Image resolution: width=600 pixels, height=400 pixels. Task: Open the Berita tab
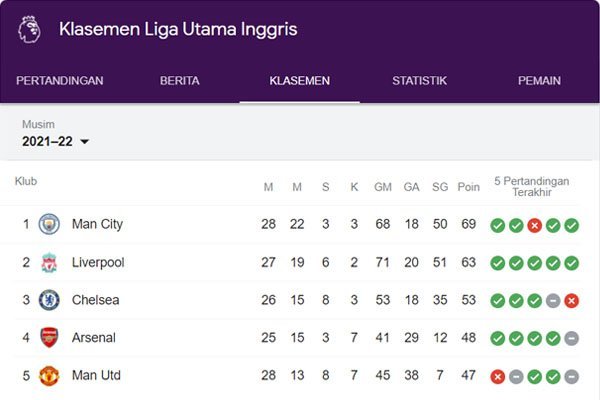(x=180, y=81)
